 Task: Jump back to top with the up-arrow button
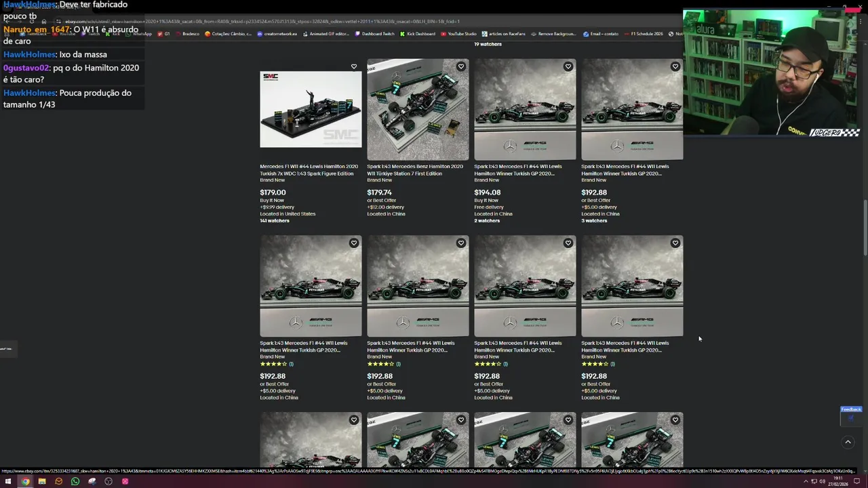(x=848, y=442)
